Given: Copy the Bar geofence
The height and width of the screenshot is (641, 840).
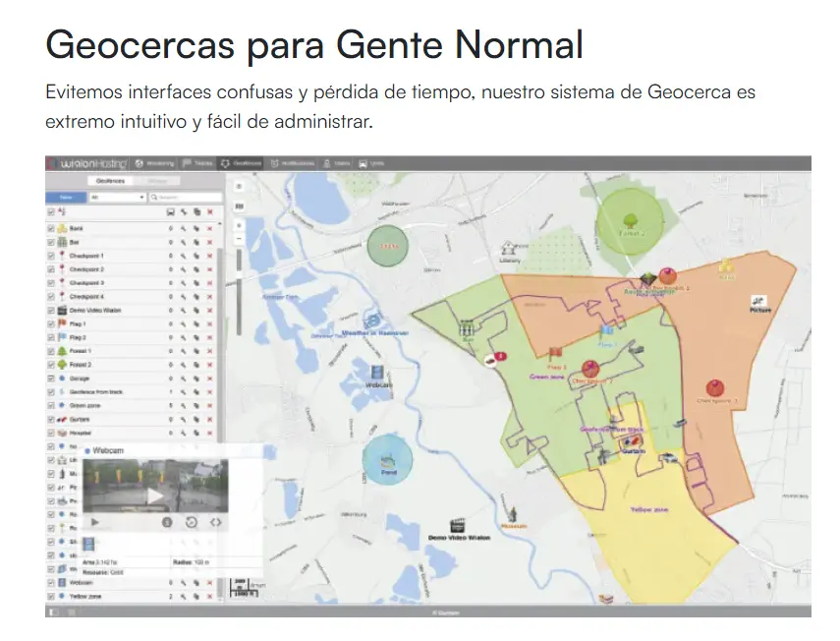Looking at the screenshot, I should point(196,242).
